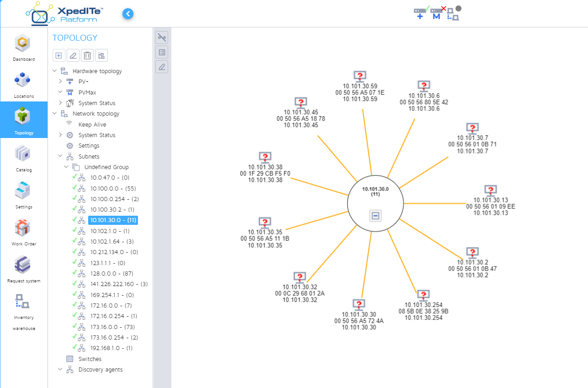Image resolution: width=588 pixels, height=388 pixels.
Task: Expand the PV+ tree node
Action: coord(60,81)
